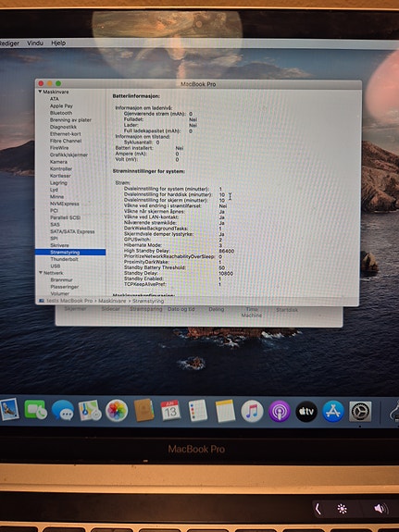Screen dimensions: 399x532
Task: Select Bluetooth in the hardware list
Action: click(x=61, y=113)
